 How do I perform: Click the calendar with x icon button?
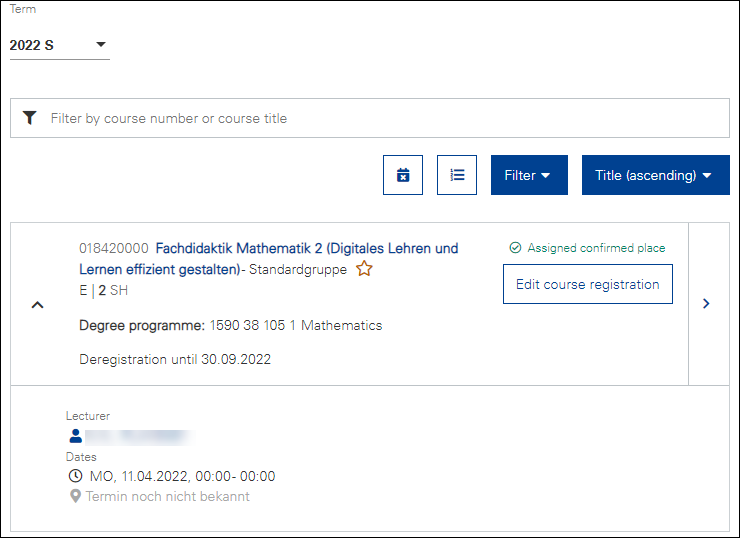(x=403, y=175)
